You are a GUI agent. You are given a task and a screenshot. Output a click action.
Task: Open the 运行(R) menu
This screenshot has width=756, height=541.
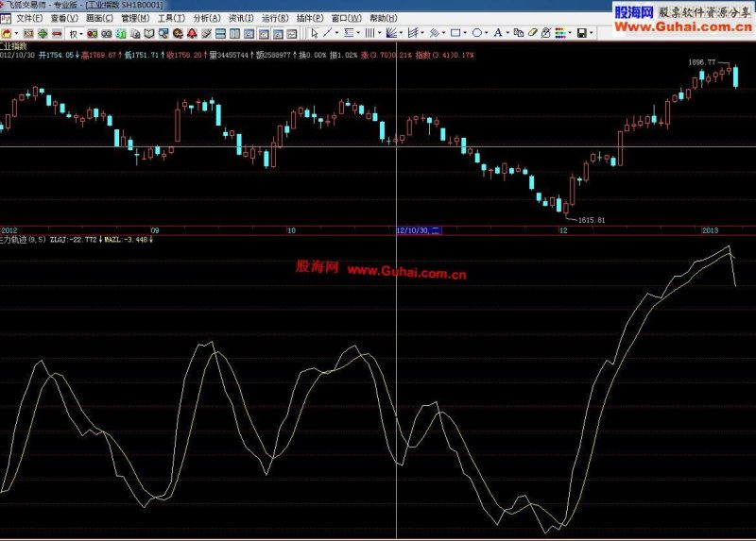pyautogui.click(x=275, y=18)
